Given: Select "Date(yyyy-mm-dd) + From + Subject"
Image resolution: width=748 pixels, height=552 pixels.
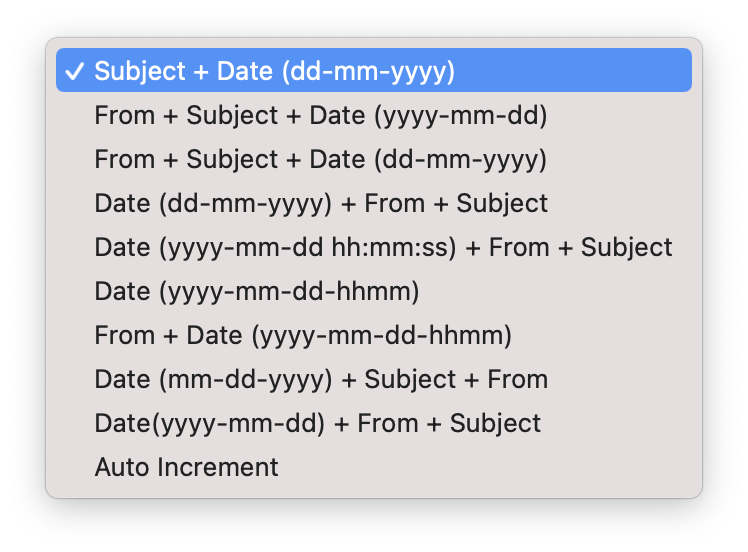Looking at the screenshot, I should point(317,423).
